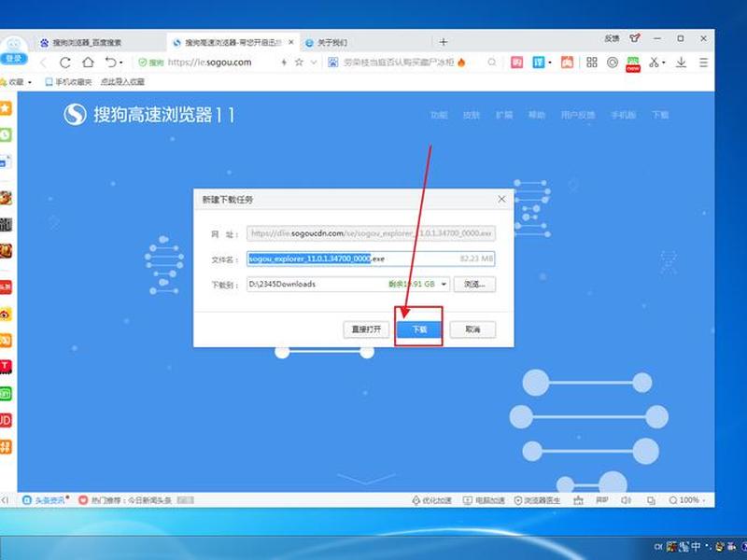747x560 pixels.
Task: Click the download manager arrow icon
Action: 682,63
